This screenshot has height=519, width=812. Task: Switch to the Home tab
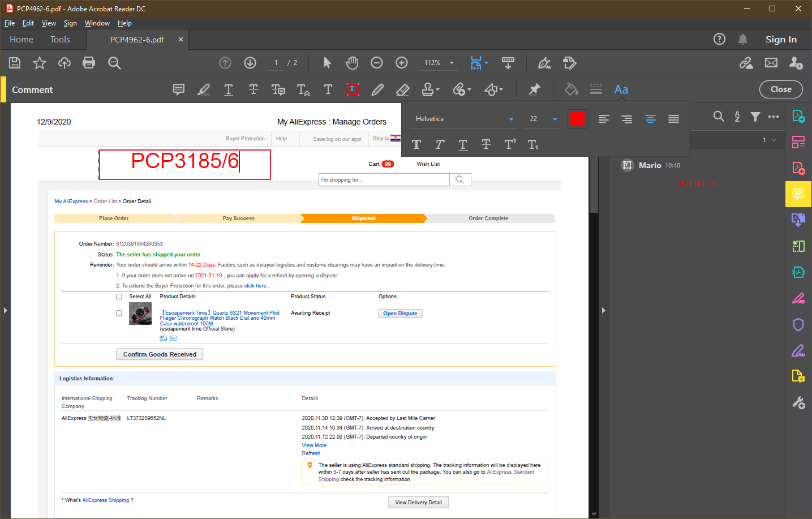(x=22, y=40)
